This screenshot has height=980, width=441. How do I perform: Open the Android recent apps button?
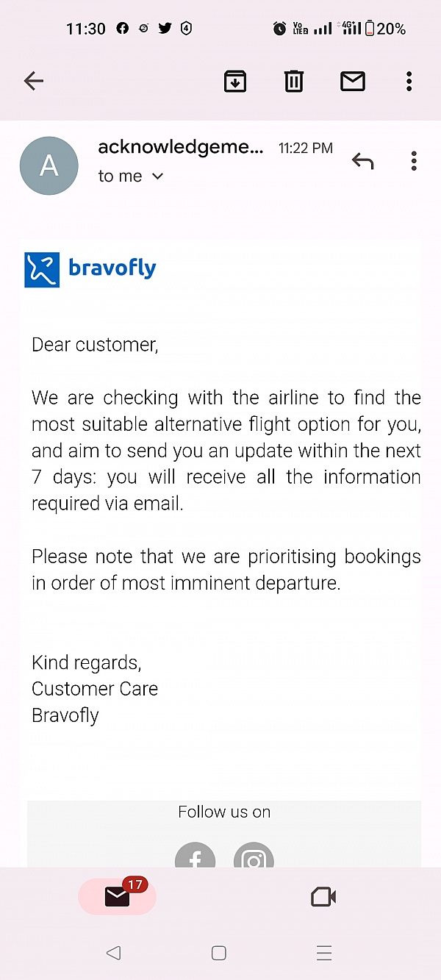click(x=324, y=953)
